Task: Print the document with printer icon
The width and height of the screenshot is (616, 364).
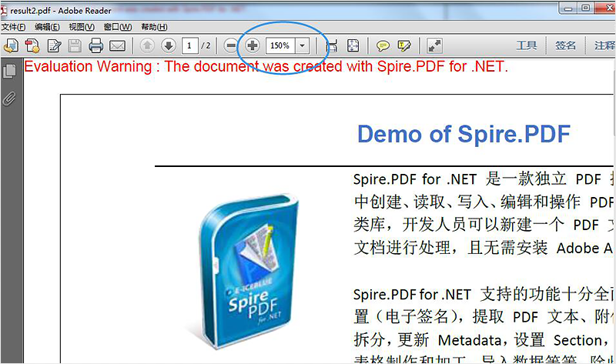Action: click(x=95, y=46)
